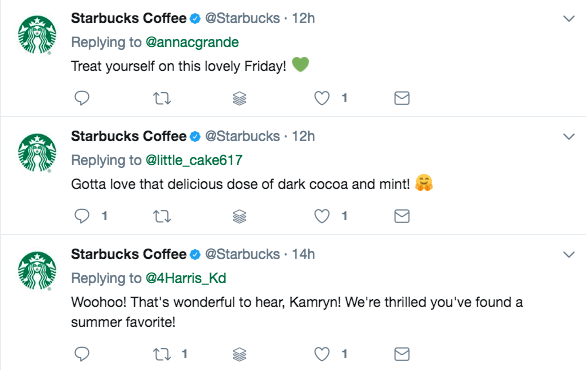
Task: Send 'Treat yourself' tweet via direct message
Action: pos(402,98)
